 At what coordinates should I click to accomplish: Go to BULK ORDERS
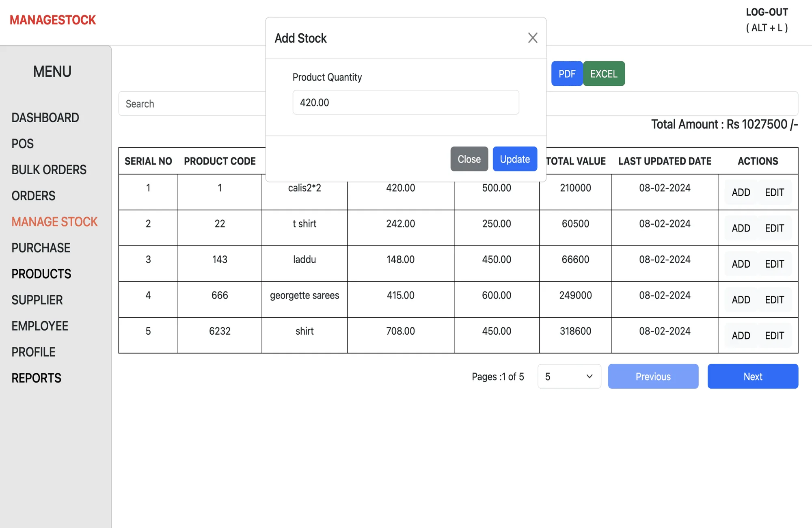pos(49,170)
